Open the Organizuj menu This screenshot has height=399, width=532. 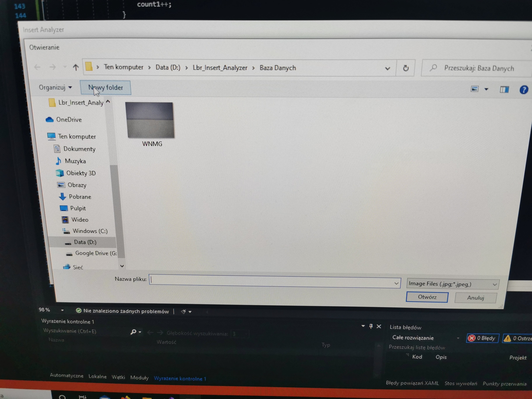pyautogui.click(x=55, y=87)
